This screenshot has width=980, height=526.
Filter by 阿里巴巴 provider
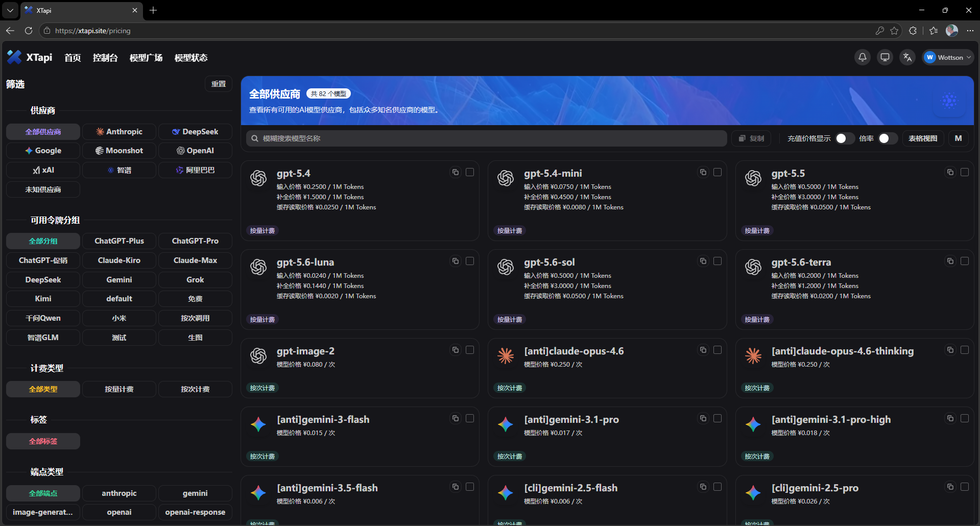tap(195, 170)
